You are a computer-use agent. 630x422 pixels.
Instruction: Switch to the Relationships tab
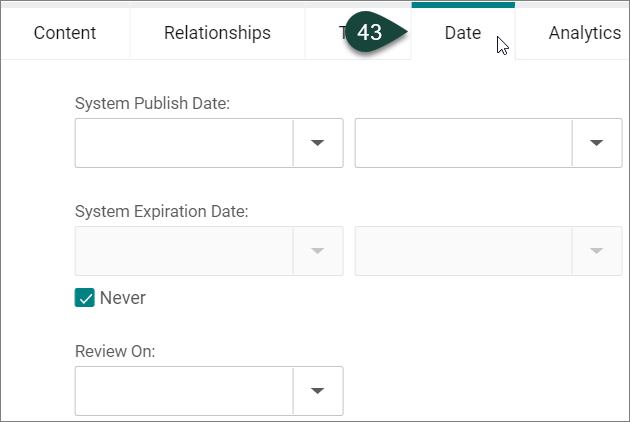(x=217, y=33)
